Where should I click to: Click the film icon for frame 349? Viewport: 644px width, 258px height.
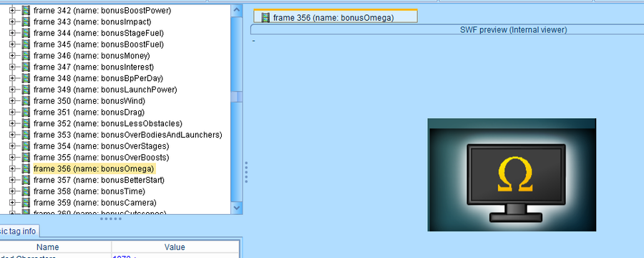point(26,90)
